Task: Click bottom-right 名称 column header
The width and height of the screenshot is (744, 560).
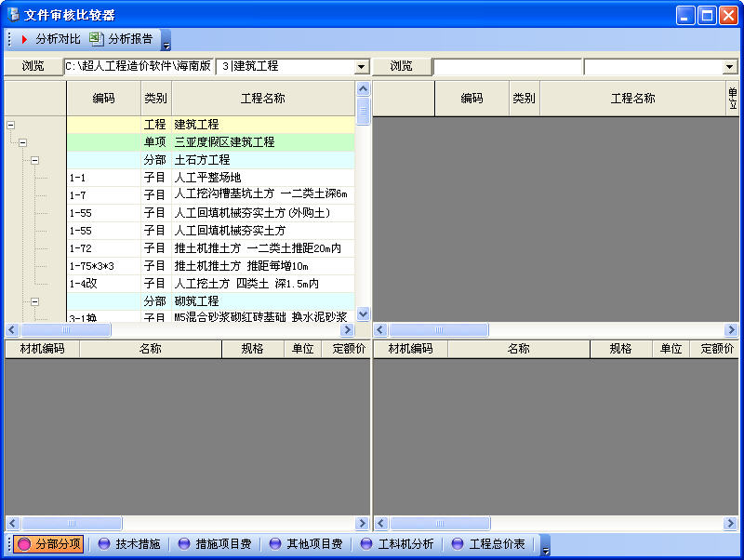Action: point(519,349)
